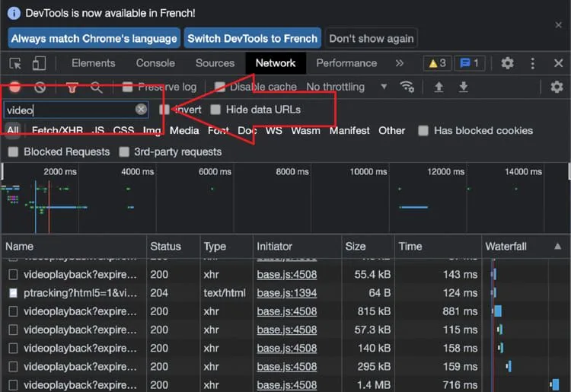
Task: Sort by the Type column header
Action: pos(227,247)
